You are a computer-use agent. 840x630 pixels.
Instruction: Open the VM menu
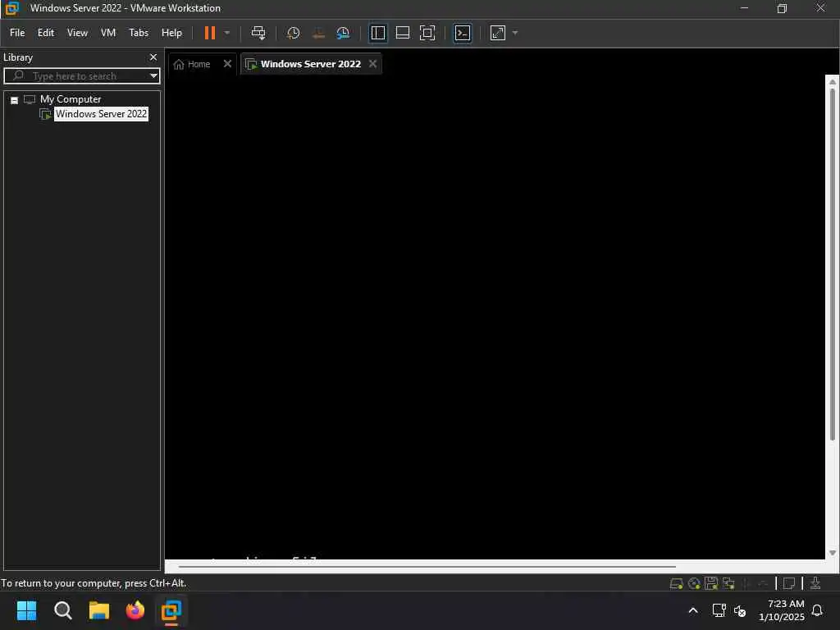108,33
